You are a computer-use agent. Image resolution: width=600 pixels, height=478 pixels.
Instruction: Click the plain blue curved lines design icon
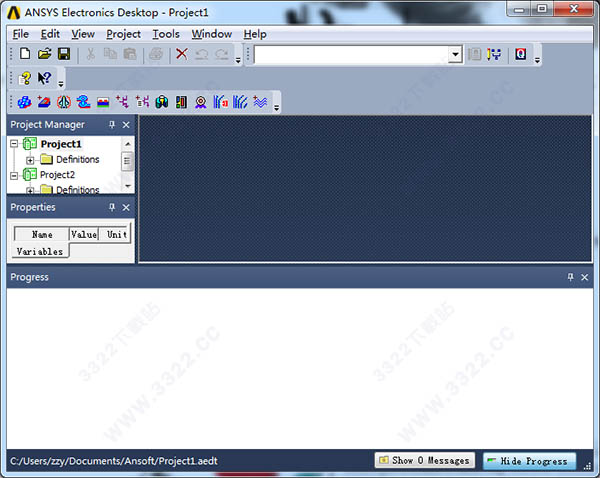point(240,102)
